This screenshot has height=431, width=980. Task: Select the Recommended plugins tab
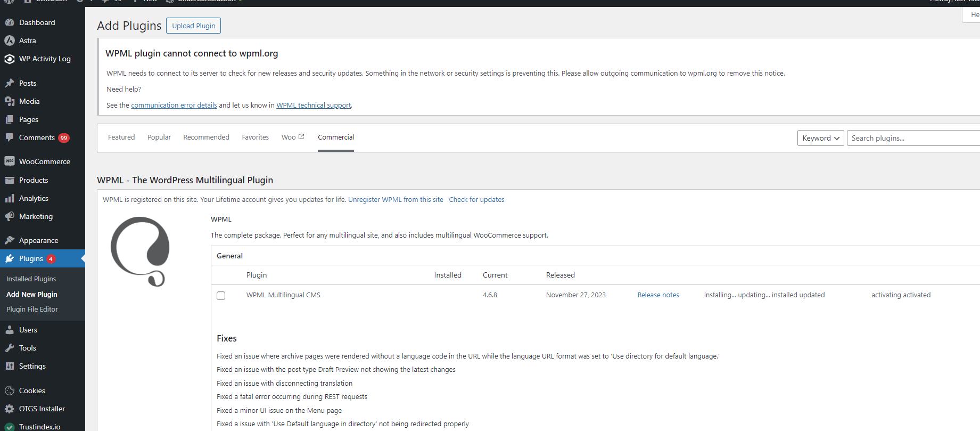[x=206, y=137]
